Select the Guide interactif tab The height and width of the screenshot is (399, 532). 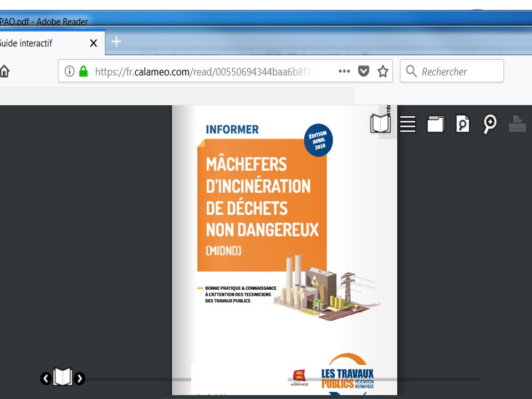click(33, 43)
